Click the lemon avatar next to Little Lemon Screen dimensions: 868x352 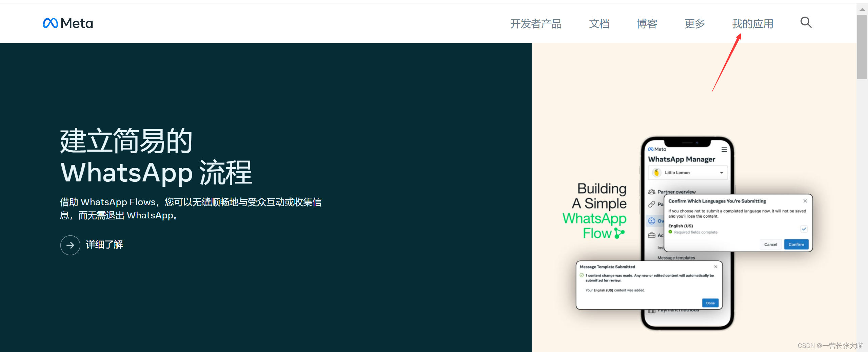click(x=657, y=172)
